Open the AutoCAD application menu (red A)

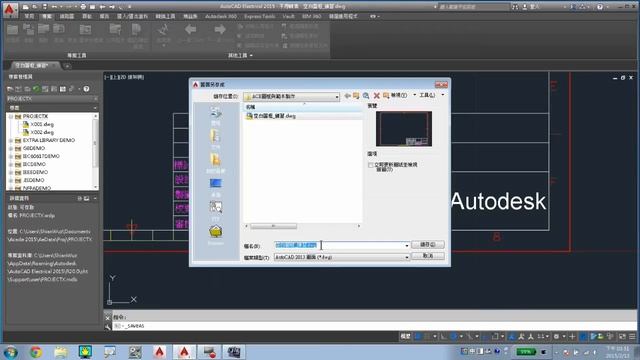click(x=10, y=8)
